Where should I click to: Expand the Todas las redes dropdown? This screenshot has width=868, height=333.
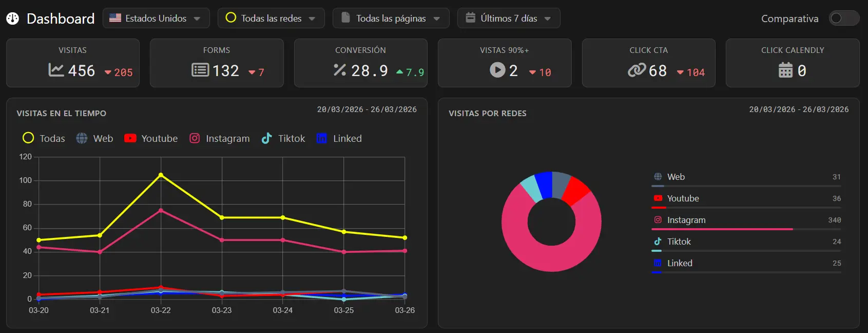[x=271, y=18]
